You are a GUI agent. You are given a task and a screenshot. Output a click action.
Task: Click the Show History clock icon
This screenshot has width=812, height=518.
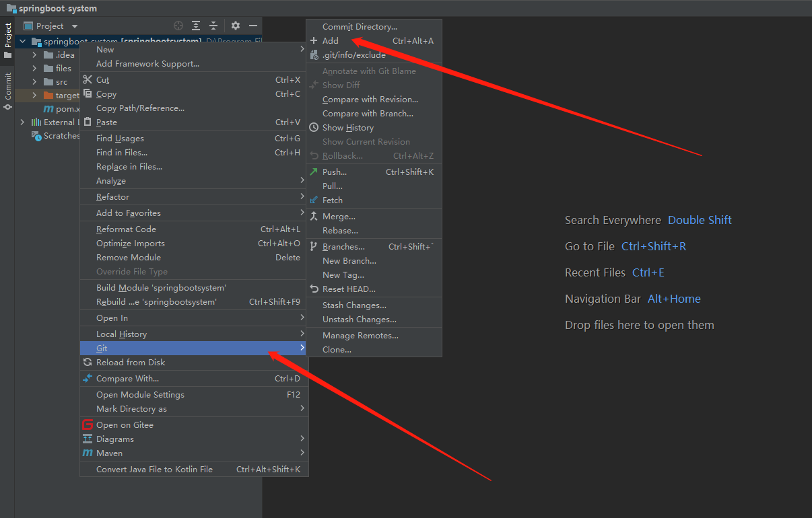pyautogui.click(x=314, y=128)
